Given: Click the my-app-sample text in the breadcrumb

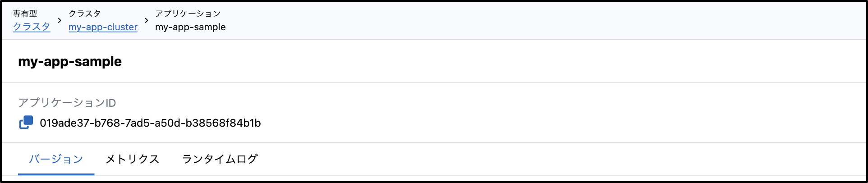Looking at the screenshot, I should (x=190, y=27).
